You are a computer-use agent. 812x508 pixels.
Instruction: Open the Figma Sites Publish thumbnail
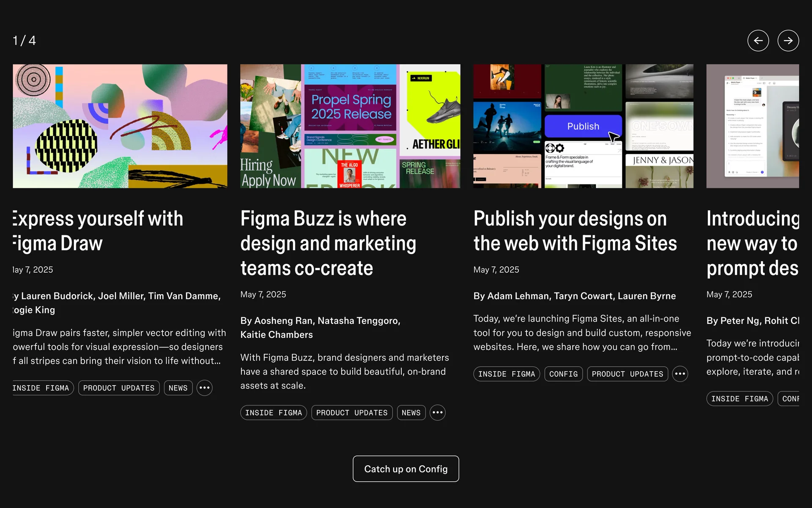(583, 126)
